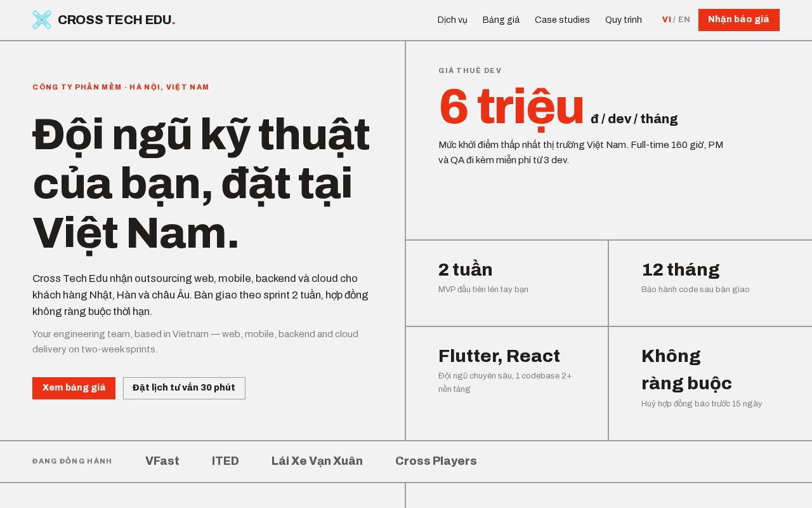Click the ĐANG ĐỒNG HÀNH label
812x508 pixels.
pyautogui.click(x=72, y=461)
